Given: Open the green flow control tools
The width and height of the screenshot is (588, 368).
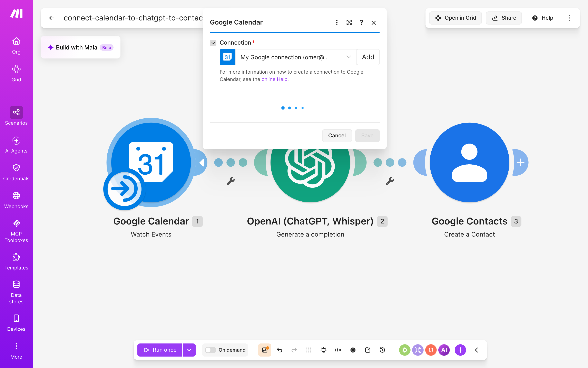Looking at the screenshot, I should tap(404, 350).
